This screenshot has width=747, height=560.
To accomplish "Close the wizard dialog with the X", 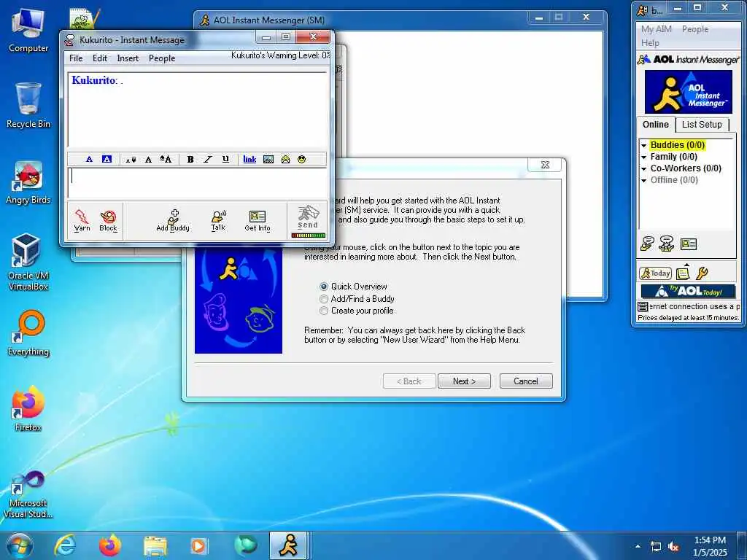I will coord(545,165).
